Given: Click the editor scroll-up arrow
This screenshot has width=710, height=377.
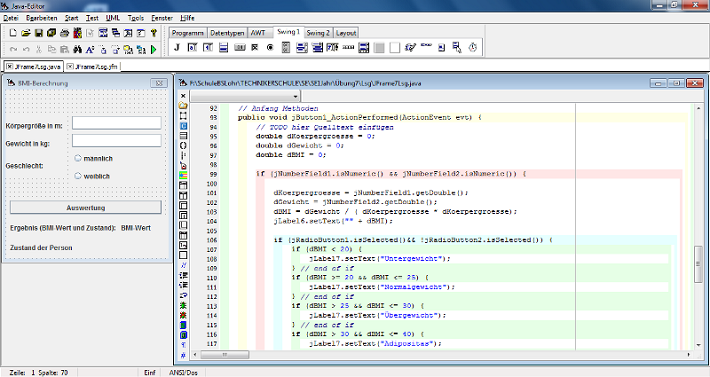Looking at the screenshot, I should (698, 108).
